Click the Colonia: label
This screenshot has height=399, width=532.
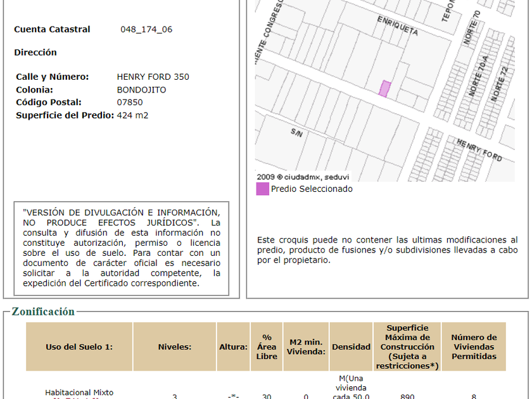coord(35,90)
